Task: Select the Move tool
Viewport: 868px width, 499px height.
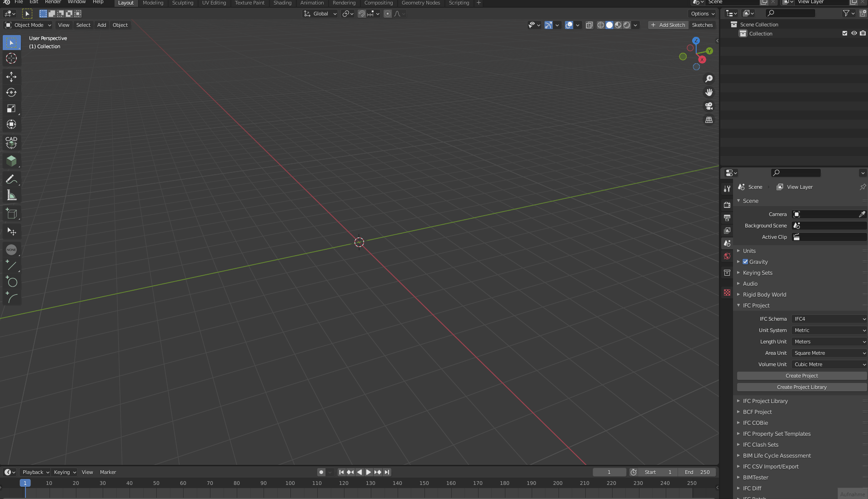Action: (11, 77)
